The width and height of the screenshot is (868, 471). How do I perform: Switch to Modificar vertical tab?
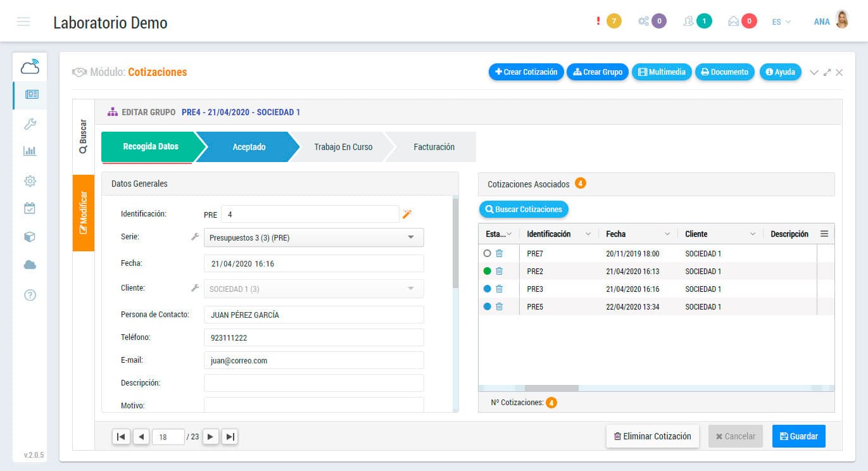(84, 213)
